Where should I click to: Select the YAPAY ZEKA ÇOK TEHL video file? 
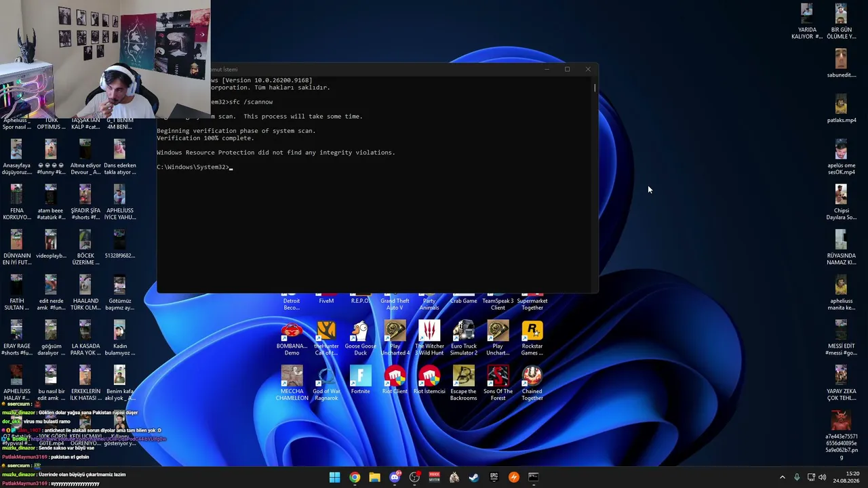[841, 384]
